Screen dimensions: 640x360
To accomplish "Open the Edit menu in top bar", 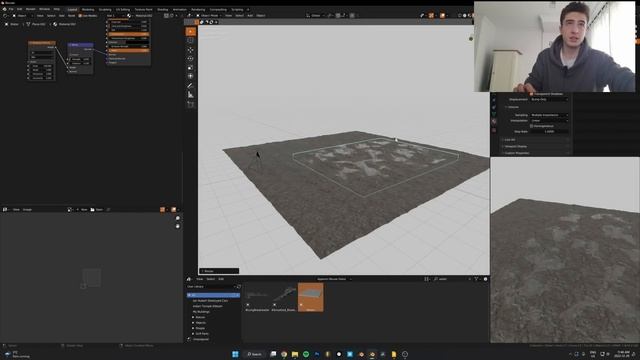I will tap(19, 9).
